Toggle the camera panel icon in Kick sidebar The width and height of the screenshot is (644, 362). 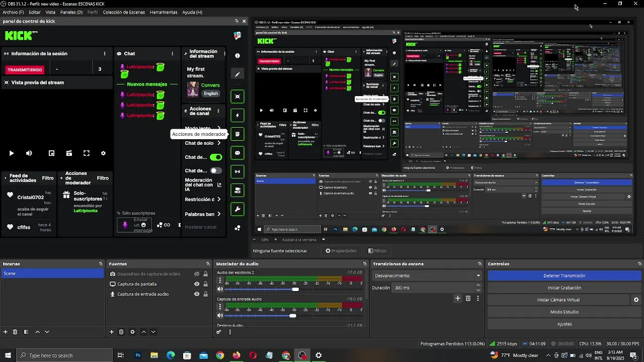point(237,190)
